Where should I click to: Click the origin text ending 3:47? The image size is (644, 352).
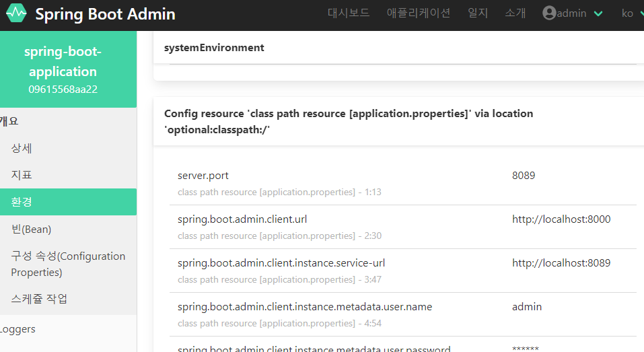(279, 280)
